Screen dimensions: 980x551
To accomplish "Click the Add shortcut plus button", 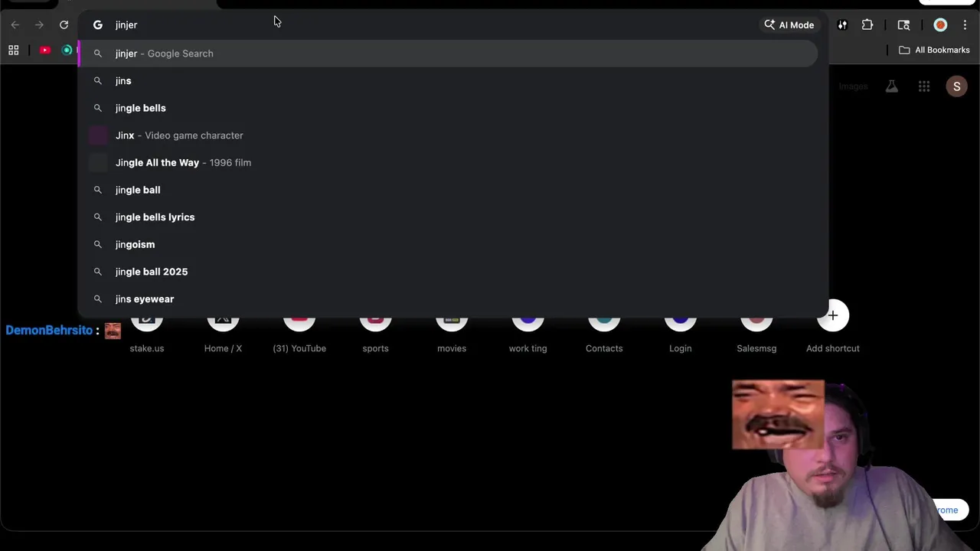I will pyautogui.click(x=833, y=315).
